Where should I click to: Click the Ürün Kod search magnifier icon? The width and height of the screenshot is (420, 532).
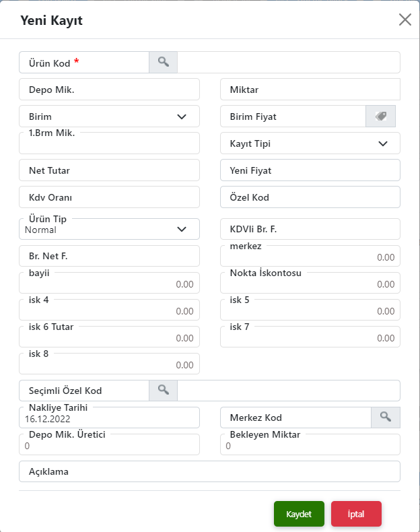click(x=163, y=62)
